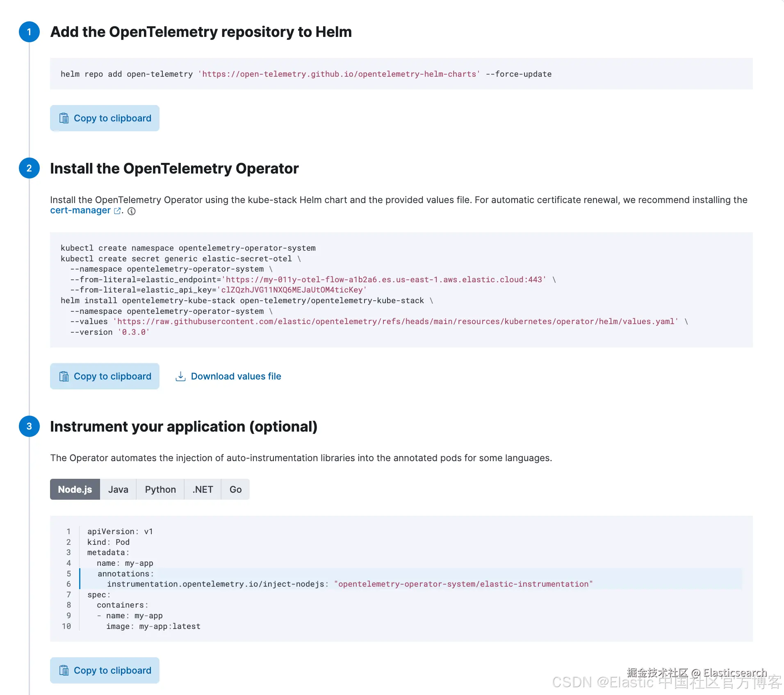The image size is (784, 695).
Task: Switch to the Java tab
Action: (x=118, y=489)
